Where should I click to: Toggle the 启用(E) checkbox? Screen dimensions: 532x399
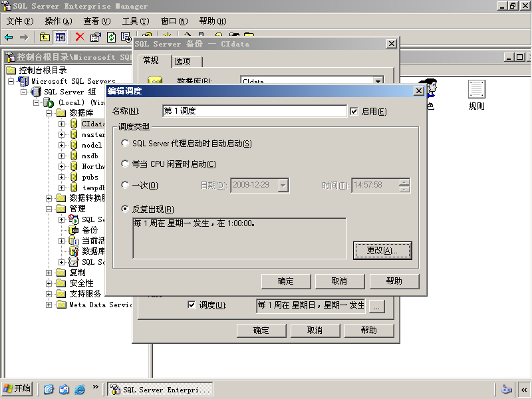(x=354, y=111)
